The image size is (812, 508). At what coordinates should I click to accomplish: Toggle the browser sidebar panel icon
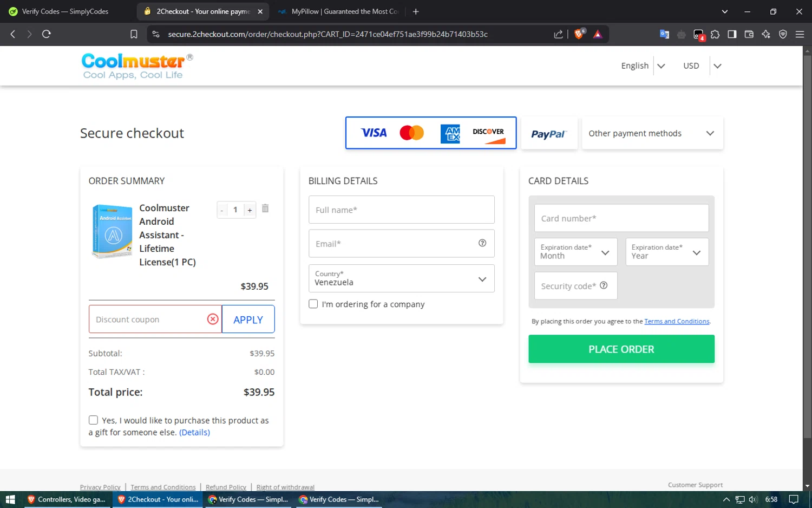click(732, 34)
